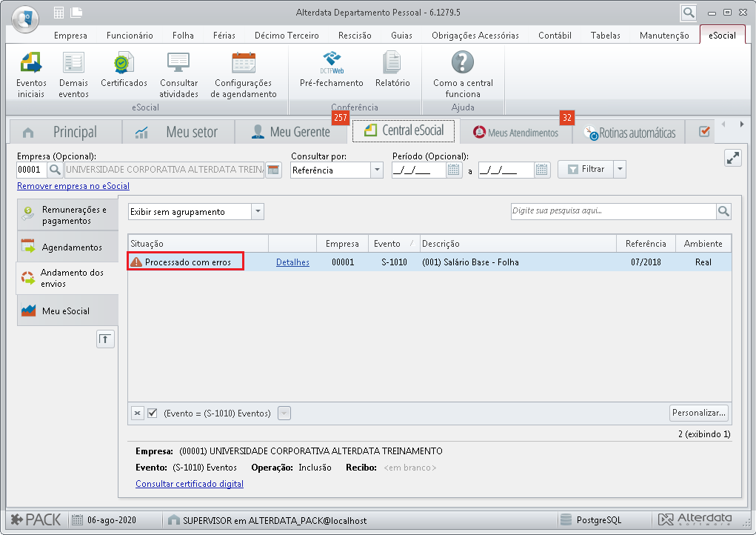756x535 pixels.
Task: Switch to the Meu Gerente tab
Action: coord(291,132)
